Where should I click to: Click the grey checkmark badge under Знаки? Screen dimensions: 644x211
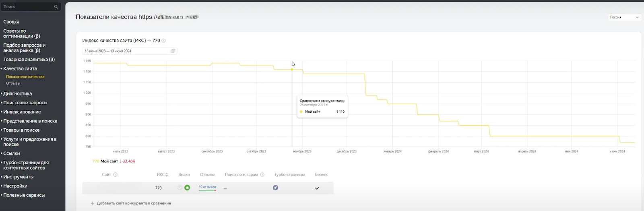[180, 188]
